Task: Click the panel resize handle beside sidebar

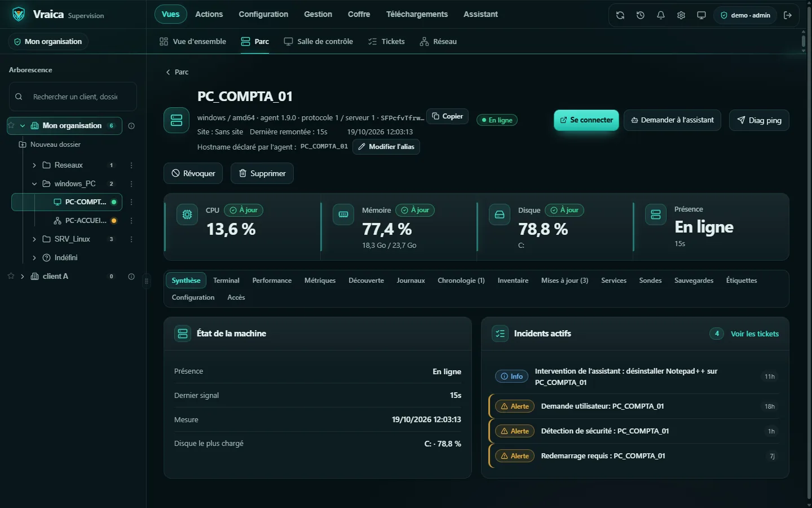Action: 147,281
